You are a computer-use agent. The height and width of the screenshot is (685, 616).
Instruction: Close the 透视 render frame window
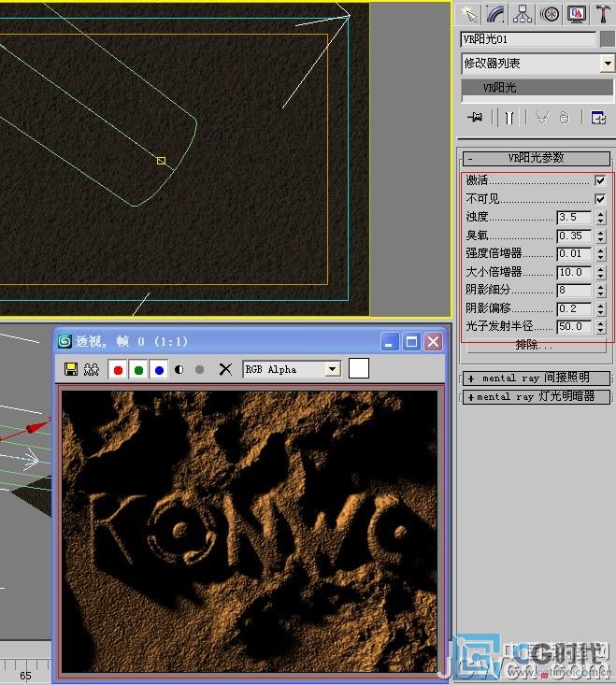pos(434,342)
